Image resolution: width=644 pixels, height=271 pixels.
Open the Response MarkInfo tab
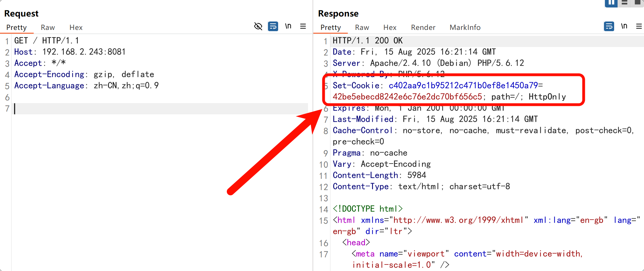[465, 27]
